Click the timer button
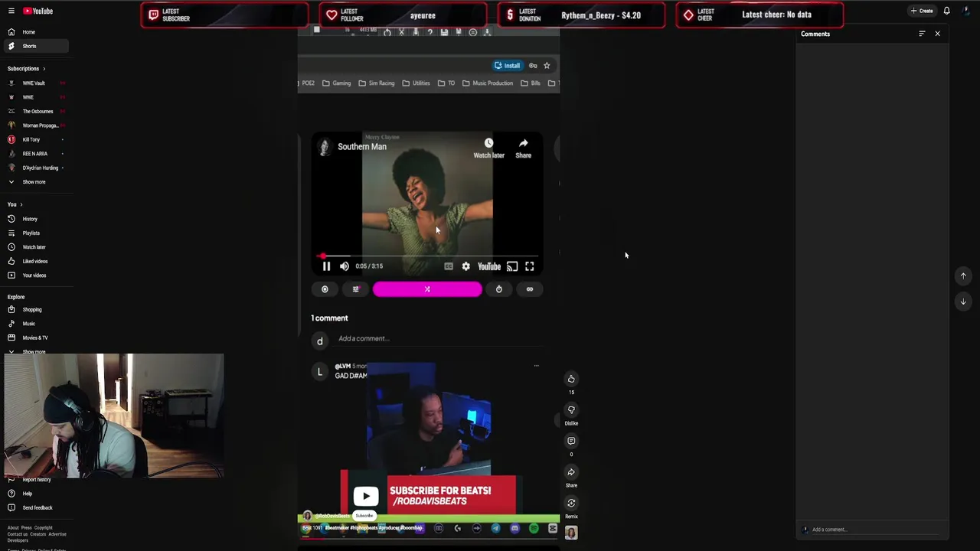The image size is (980, 551). (x=499, y=289)
